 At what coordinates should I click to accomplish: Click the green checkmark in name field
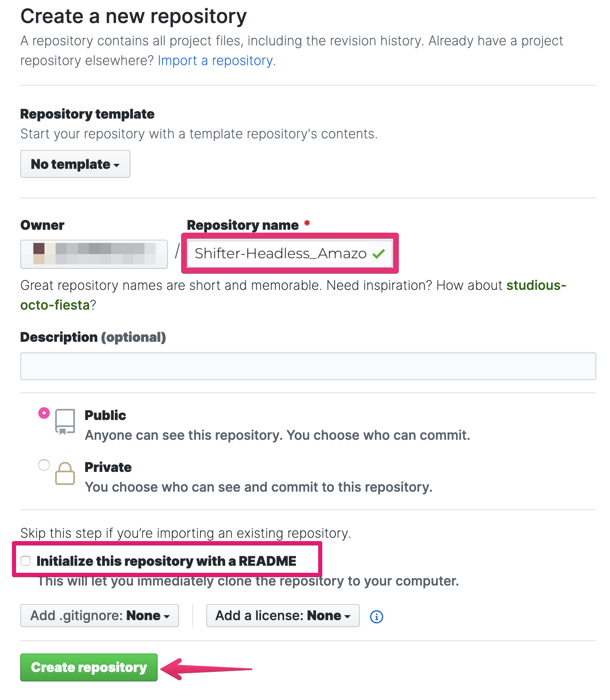pos(378,254)
